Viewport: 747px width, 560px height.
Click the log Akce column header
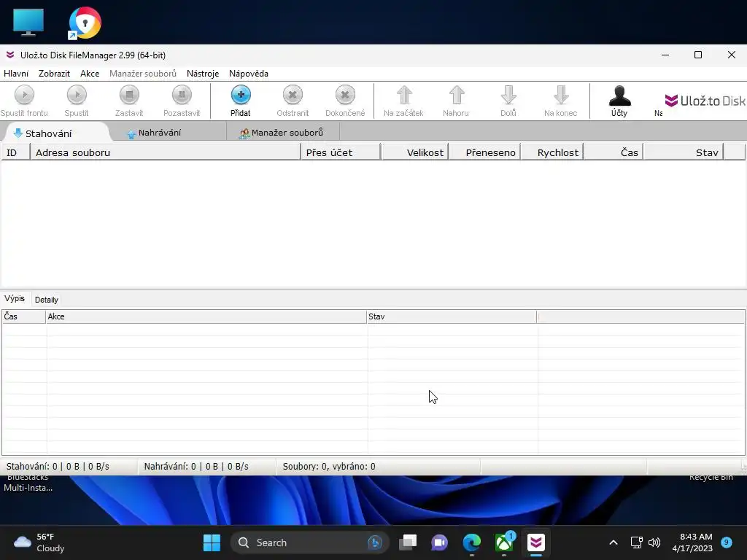(206, 316)
